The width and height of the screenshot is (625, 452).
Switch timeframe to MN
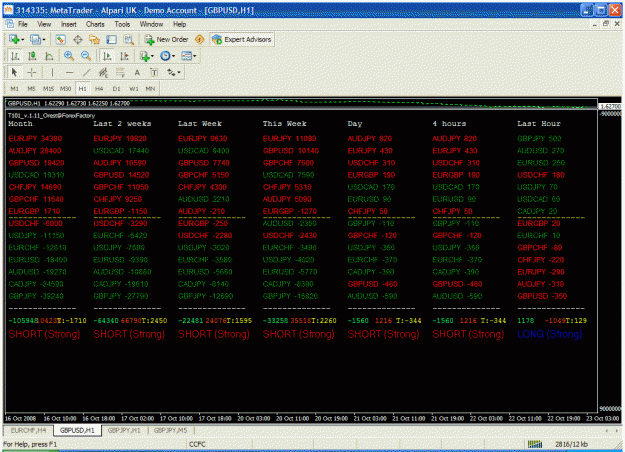coord(150,88)
